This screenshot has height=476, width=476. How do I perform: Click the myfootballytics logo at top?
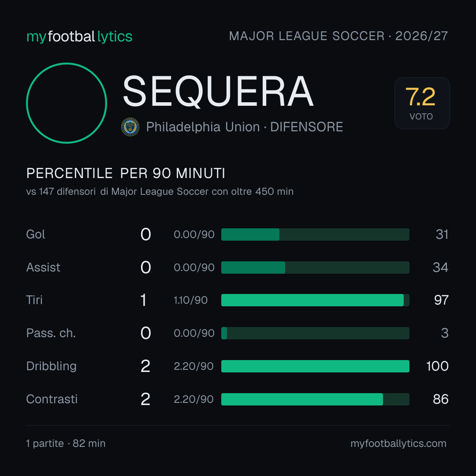coord(79,37)
